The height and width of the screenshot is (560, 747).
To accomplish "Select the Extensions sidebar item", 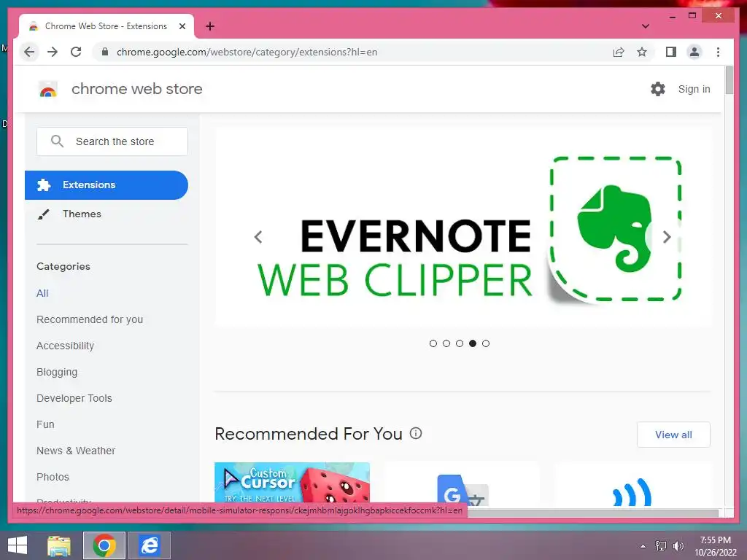I will (x=107, y=184).
